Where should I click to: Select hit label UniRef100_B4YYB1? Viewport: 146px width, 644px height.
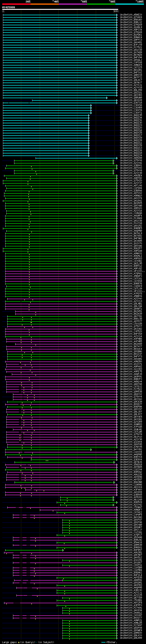click(x=131, y=450)
